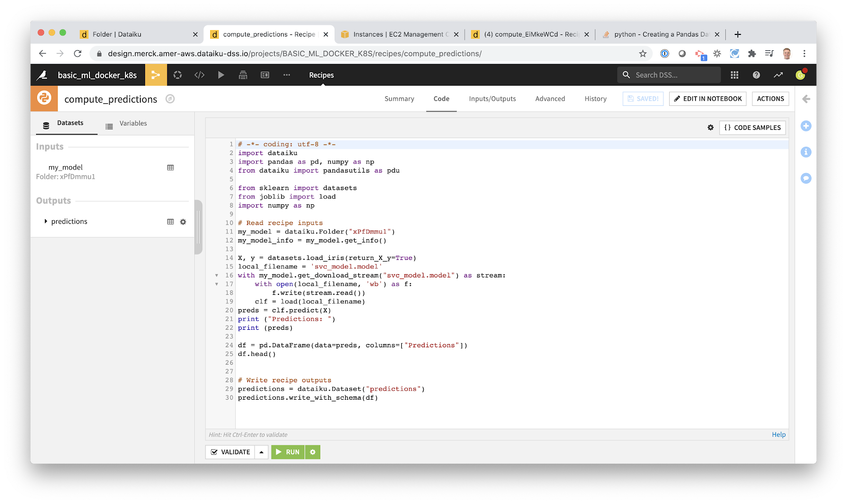Open the code notebooks icon in navbar
The width and height of the screenshot is (847, 504).
pyautogui.click(x=200, y=75)
